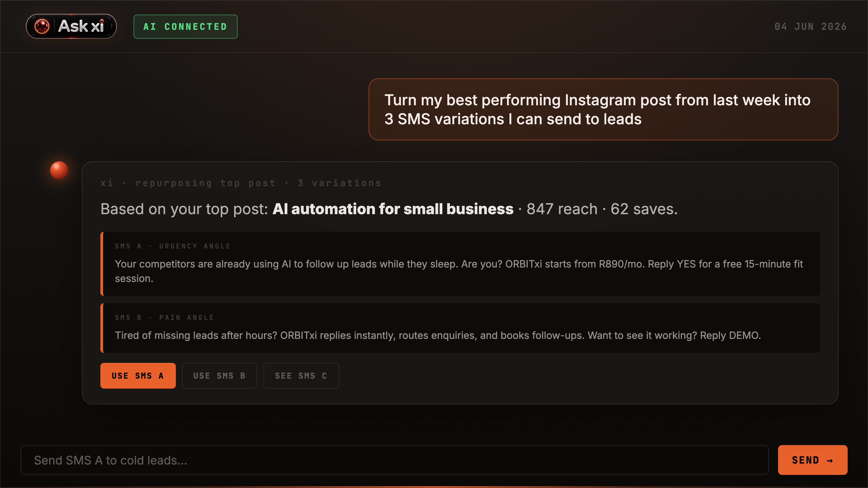868x488 pixels.
Task: Click the date 04 JUN 2026
Action: 811,27
